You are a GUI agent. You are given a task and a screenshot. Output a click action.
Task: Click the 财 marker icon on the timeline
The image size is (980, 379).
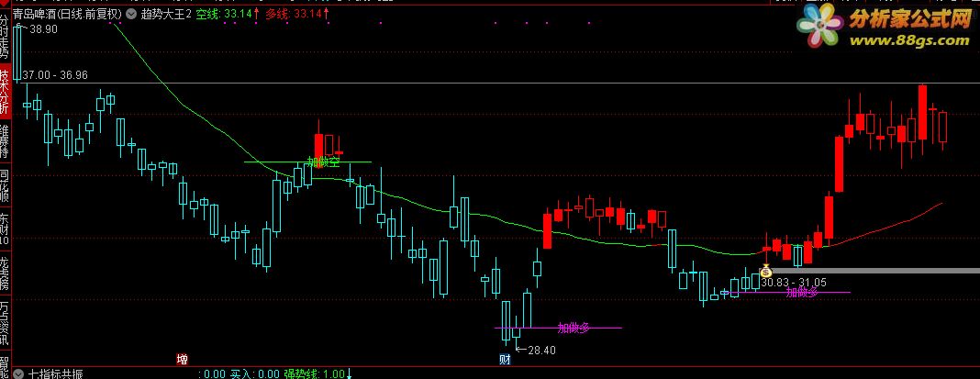[x=505, y=359]
